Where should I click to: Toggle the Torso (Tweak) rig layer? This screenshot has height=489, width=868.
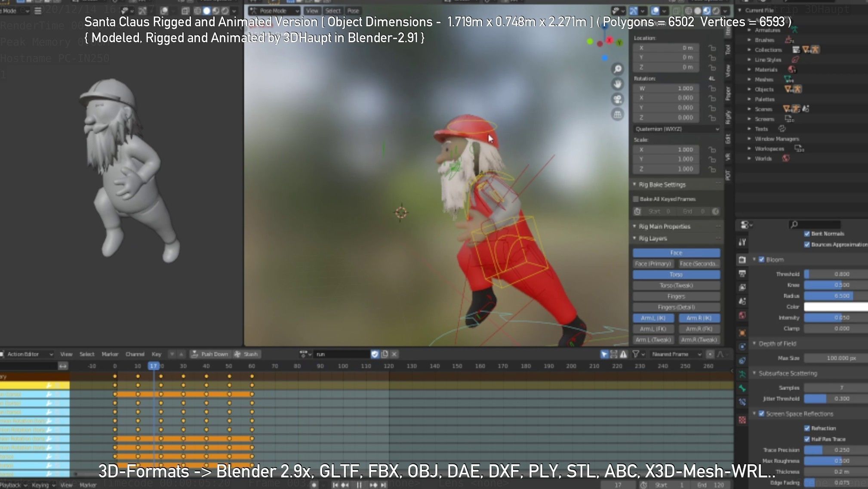676,285
